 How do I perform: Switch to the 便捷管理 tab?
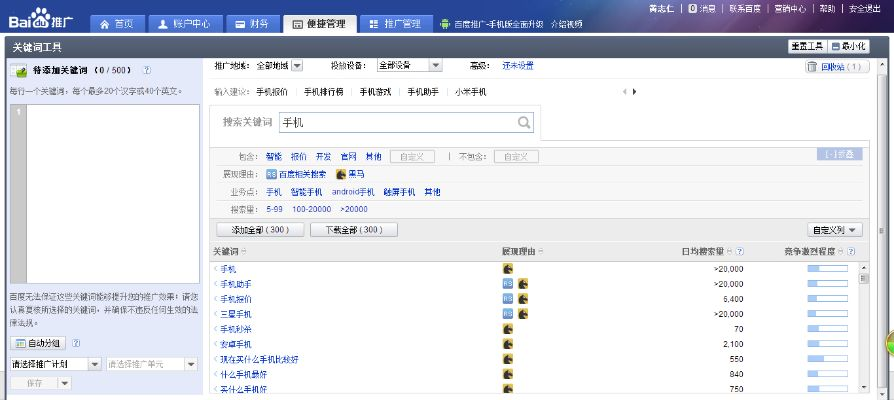320,24
